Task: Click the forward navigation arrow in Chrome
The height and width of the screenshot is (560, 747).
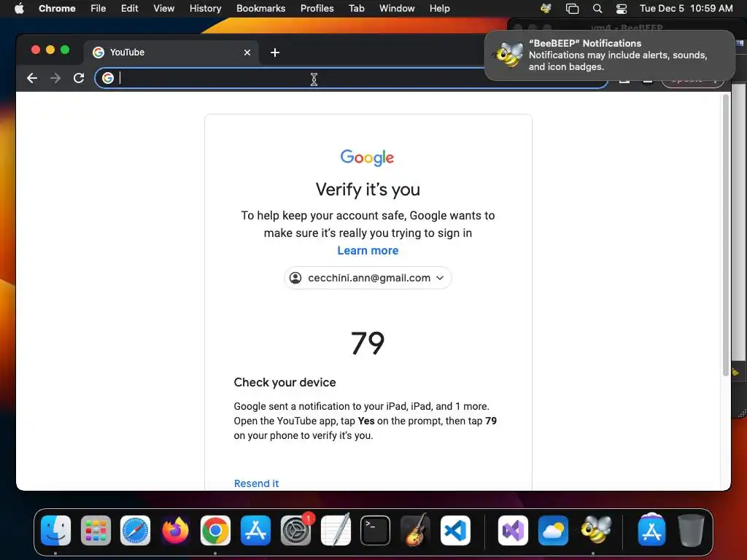Action: [55, 78]
